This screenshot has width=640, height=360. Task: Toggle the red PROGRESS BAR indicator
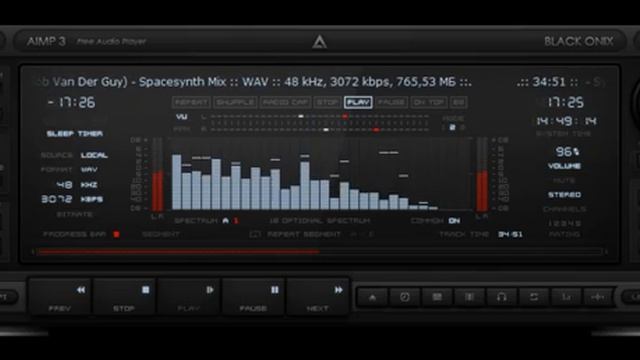pyautogui.click(x=116, y=234)
